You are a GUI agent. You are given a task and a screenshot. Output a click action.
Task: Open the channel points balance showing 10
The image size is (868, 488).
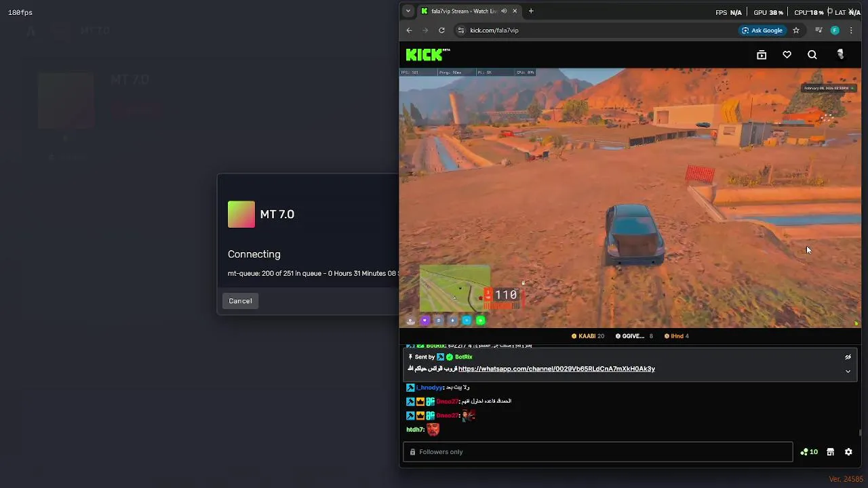(x=809, y=452)
